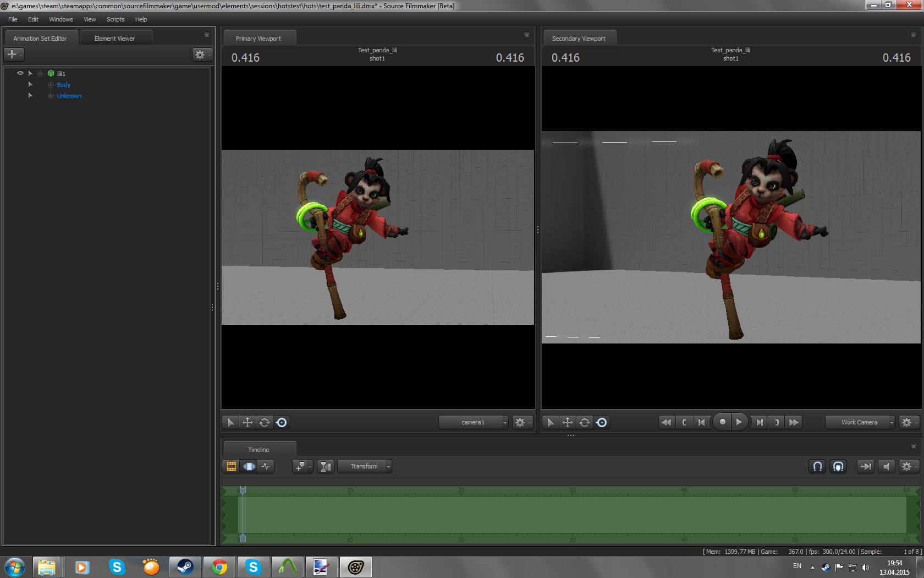Click the selection arrow next to Unknown
924x578 pixels.
(30, 95)
